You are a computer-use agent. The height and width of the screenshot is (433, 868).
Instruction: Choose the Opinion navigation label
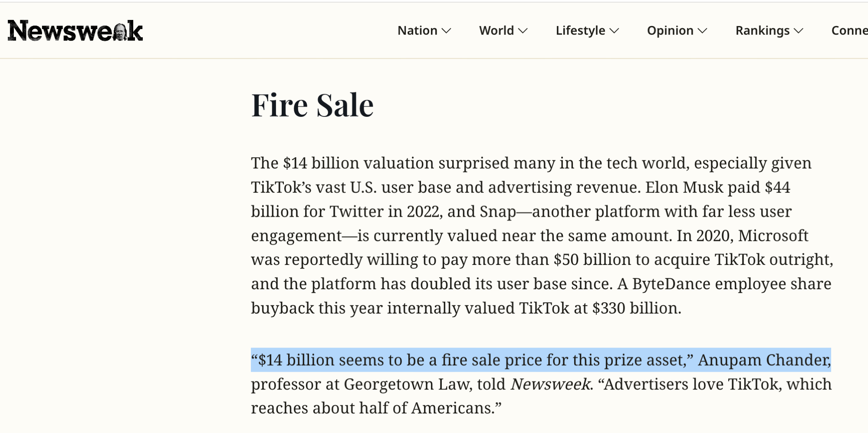click(x=670, y=30)
